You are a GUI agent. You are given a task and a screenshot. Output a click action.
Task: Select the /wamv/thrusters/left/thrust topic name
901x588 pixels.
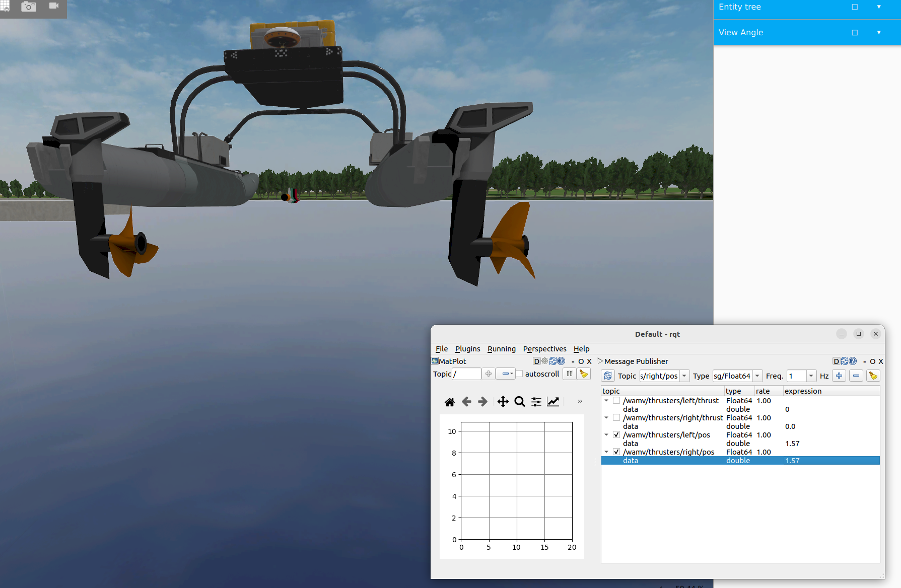(671, 401)
